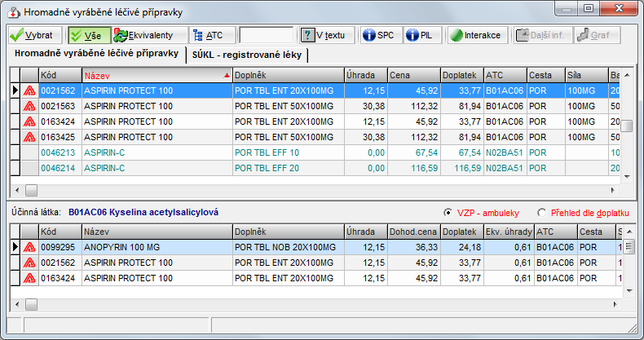Sort lower table by Ekv. úhrady column header
The image size is (644, 340).
click(509, 232)
